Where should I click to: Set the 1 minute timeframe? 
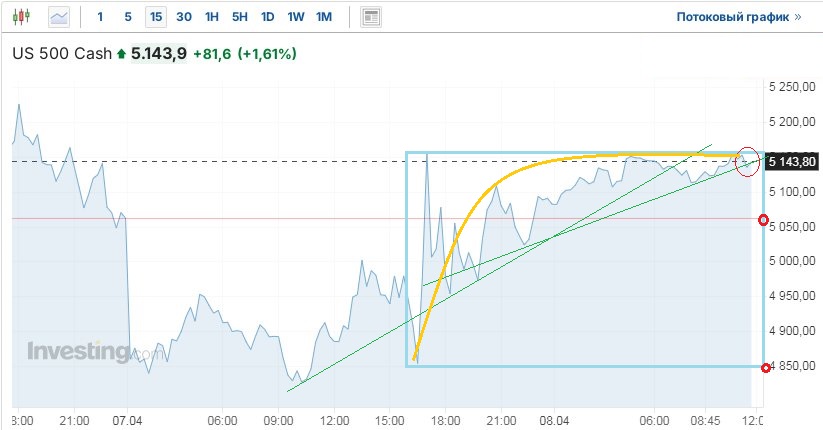click(x=100, y=17)
